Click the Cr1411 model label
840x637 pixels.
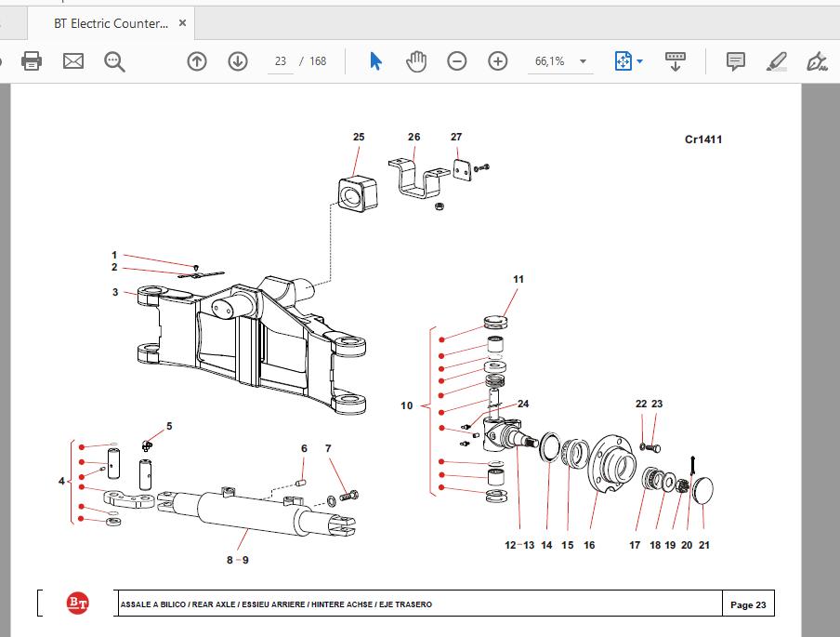click(703, 139)
